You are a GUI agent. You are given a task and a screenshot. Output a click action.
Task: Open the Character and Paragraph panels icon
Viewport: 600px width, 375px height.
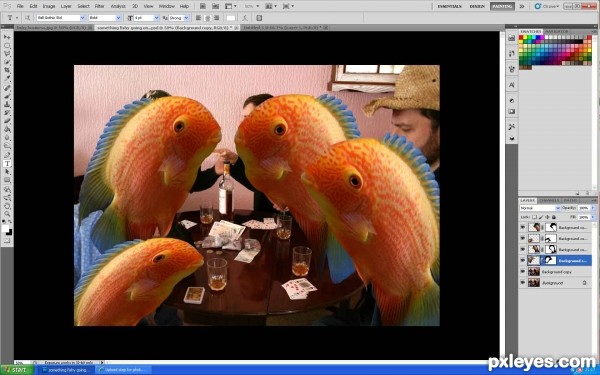(x=259, y=18)
